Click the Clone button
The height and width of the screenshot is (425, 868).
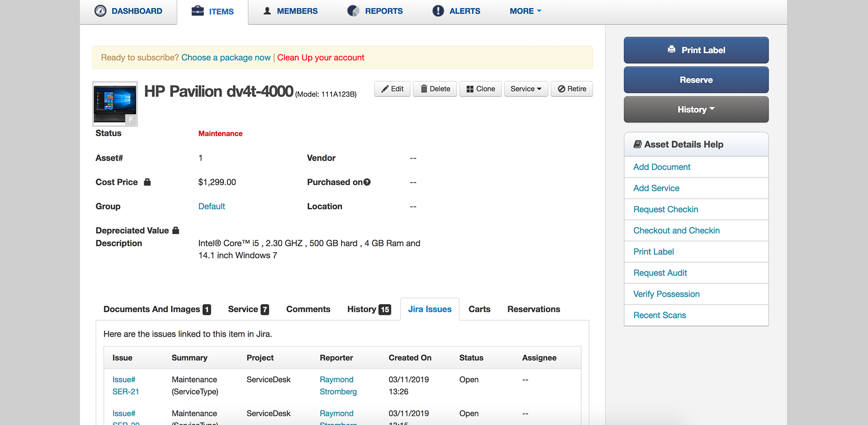pyautogui.click(x=480, y=89)
